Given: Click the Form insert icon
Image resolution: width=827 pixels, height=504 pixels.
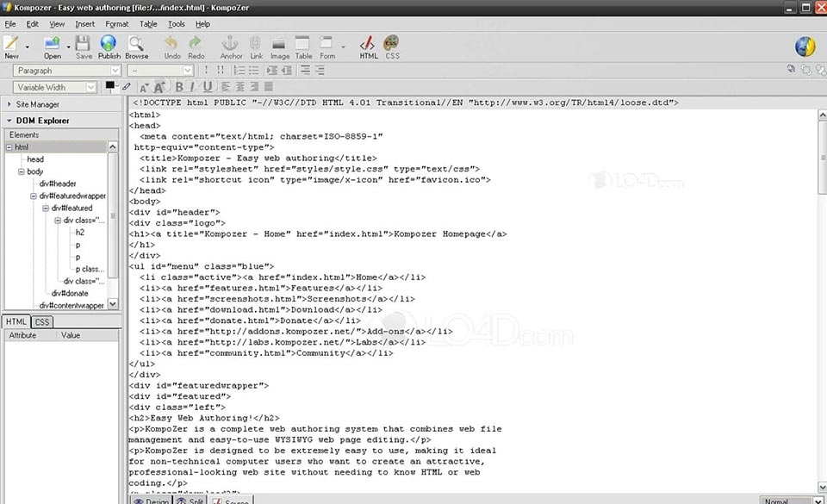Looking at the screenshot, I should 326,43.
